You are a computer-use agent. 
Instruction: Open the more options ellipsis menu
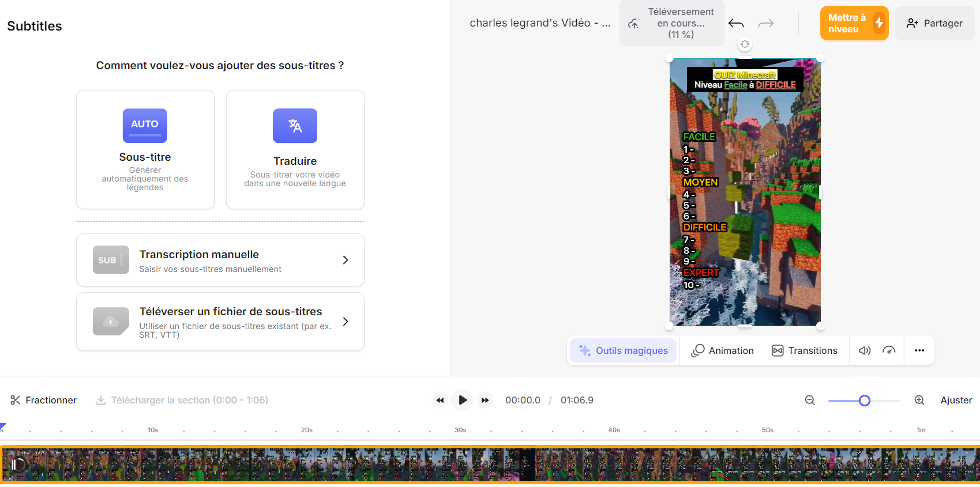919,350
